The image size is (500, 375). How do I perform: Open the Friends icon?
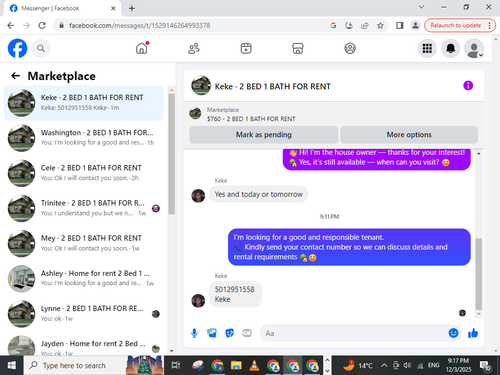point(194,49)
